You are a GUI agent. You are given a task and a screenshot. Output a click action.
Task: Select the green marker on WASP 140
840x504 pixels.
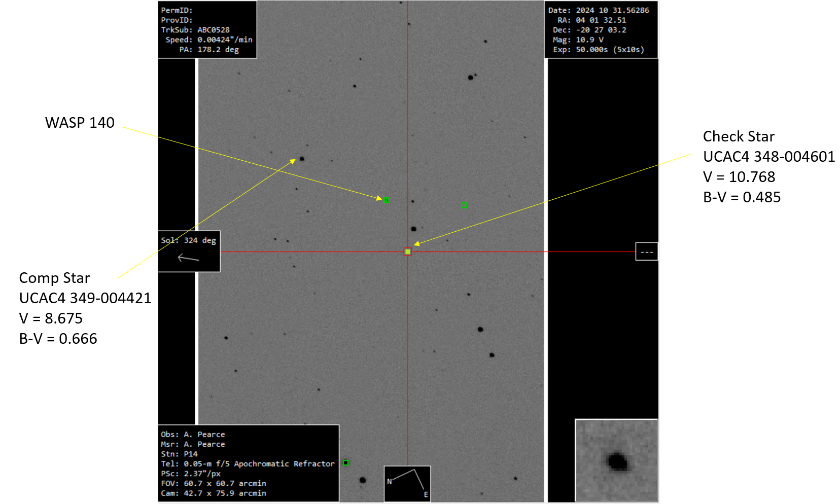387,200
